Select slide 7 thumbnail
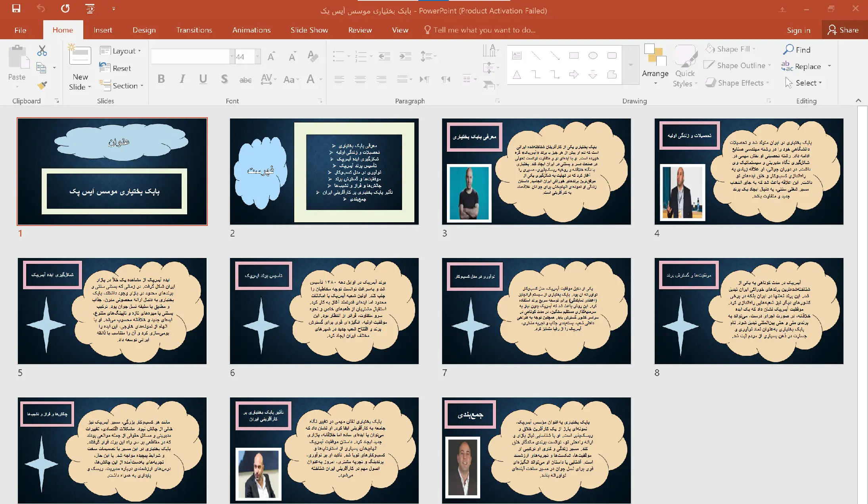Image resolution: width=868 pixels, height=504 pixels. (536, 311)
